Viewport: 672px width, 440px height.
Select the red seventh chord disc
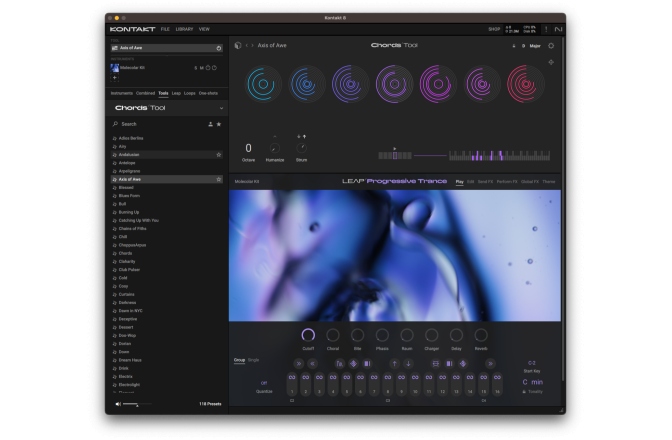tap(525, 84)
